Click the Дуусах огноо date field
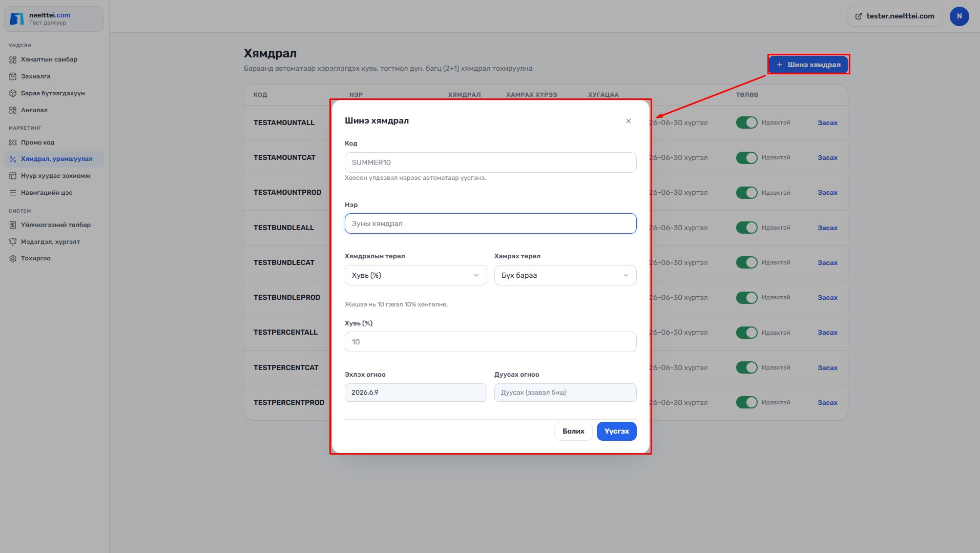Image resolution: width=980 pixels, height=553 pixels. 565,393
